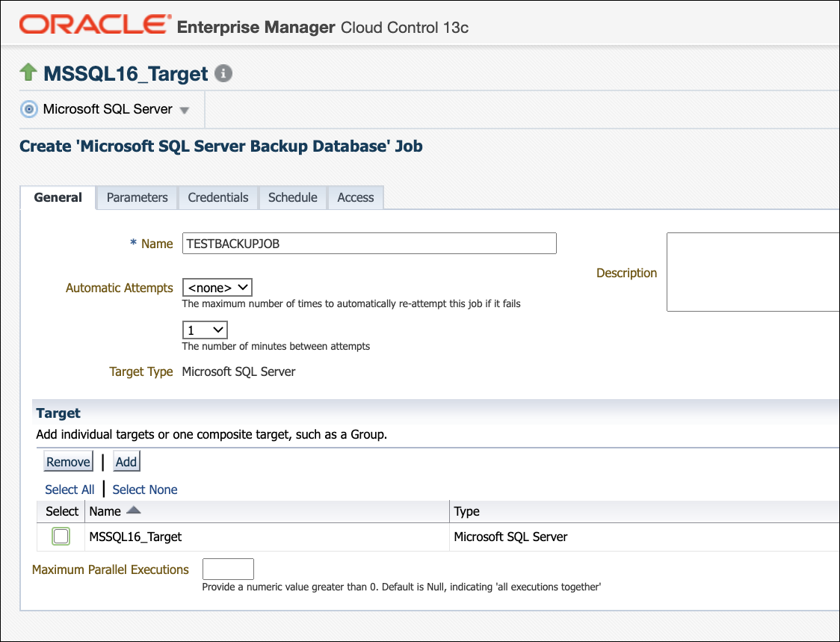
Task: Open minutes between attempts dropdown
Action: click(x=205, y=330)
